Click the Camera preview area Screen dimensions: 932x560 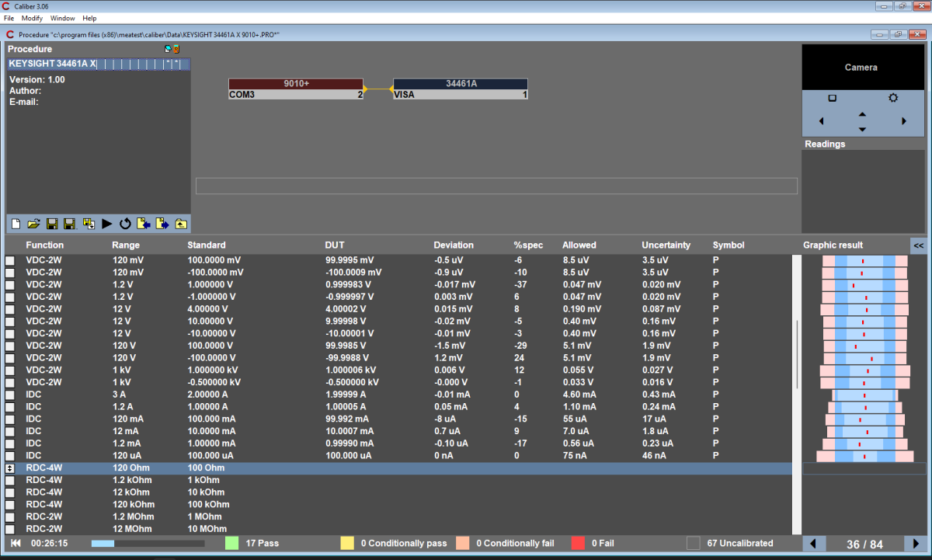click(x=861, y=68)
